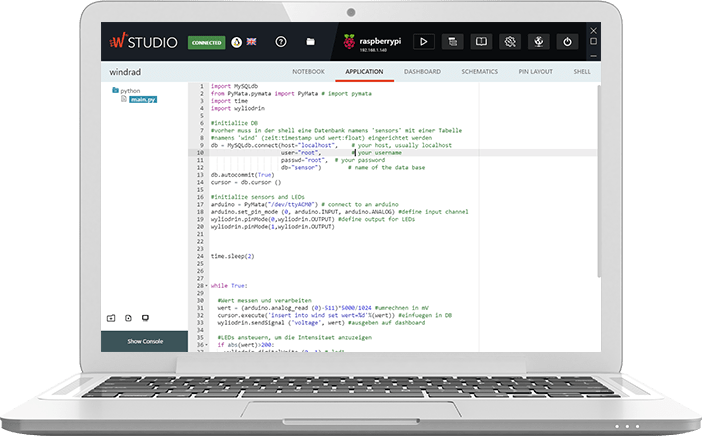
Task: Click the wyliodrin.sendSignal code line
Action: point(321,323)
